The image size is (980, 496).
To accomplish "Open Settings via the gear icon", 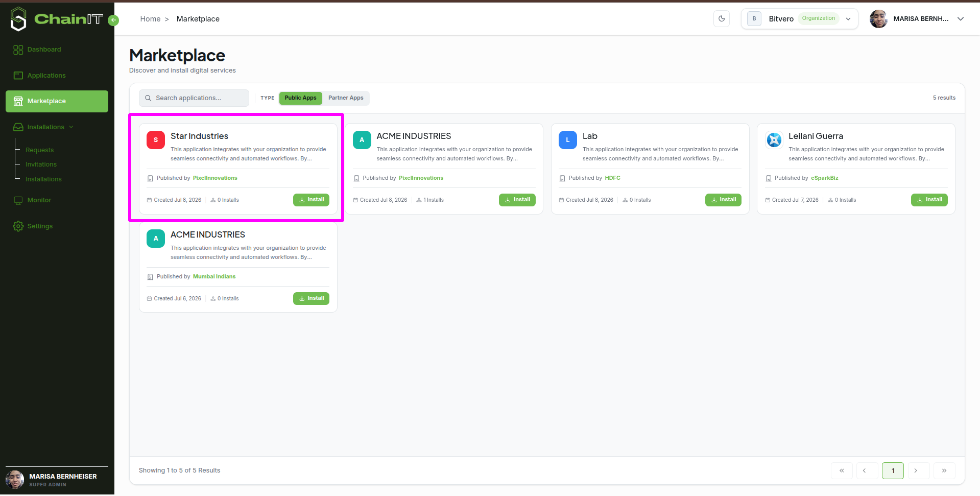I will point(18,226).
